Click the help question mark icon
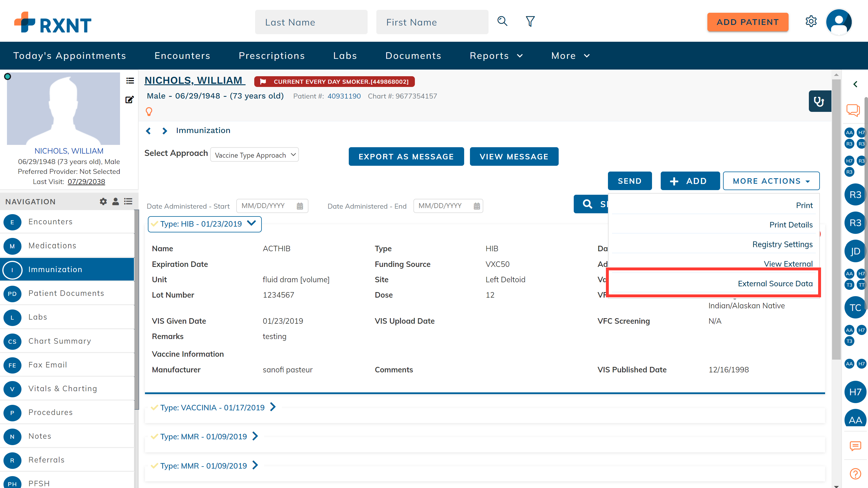 855,474
